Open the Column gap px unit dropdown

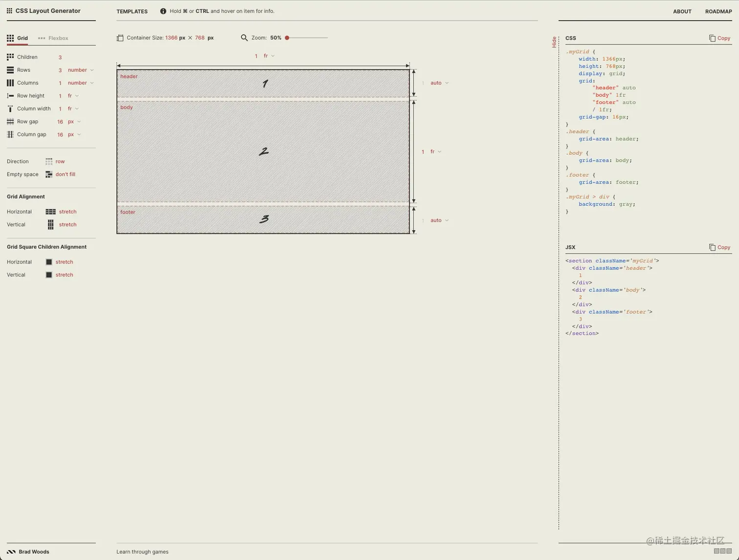click(74, 134)
